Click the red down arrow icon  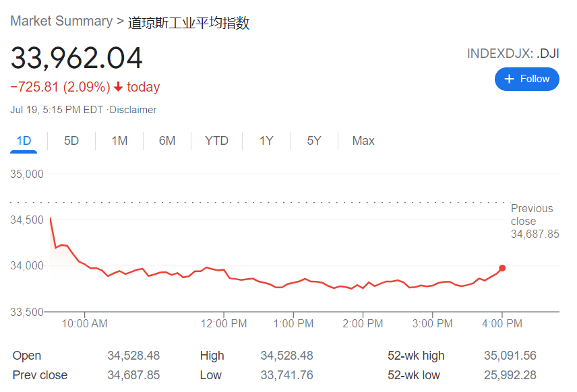point(119,87)
